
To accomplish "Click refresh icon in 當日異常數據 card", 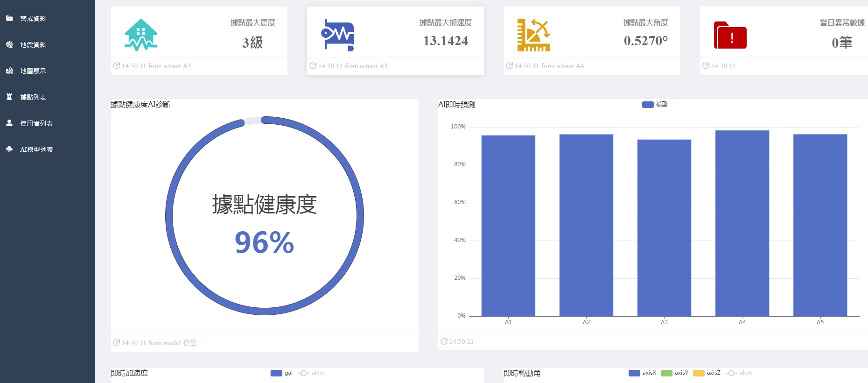I will click(x=706, y=66).
